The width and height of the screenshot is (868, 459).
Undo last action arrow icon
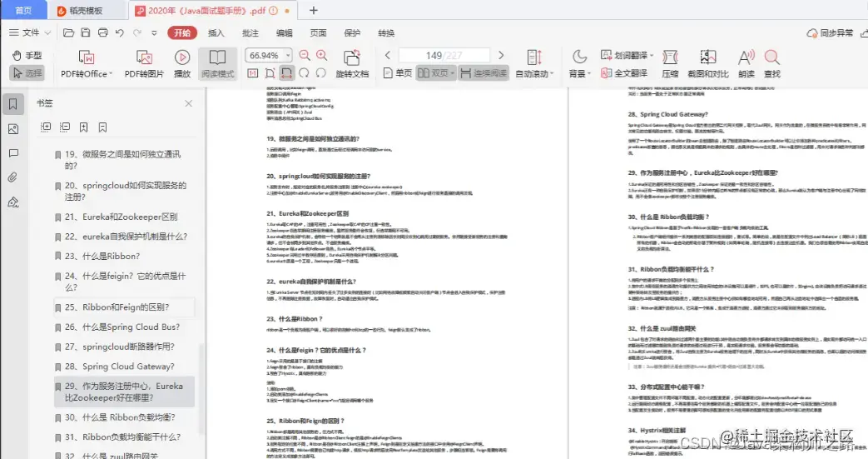pos(120,32)
